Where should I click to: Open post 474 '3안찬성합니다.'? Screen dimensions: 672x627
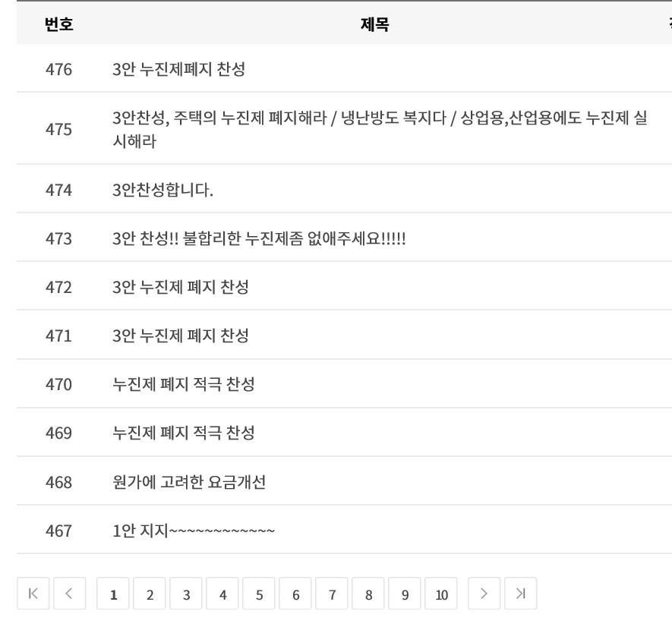click(x=162, y=190)
